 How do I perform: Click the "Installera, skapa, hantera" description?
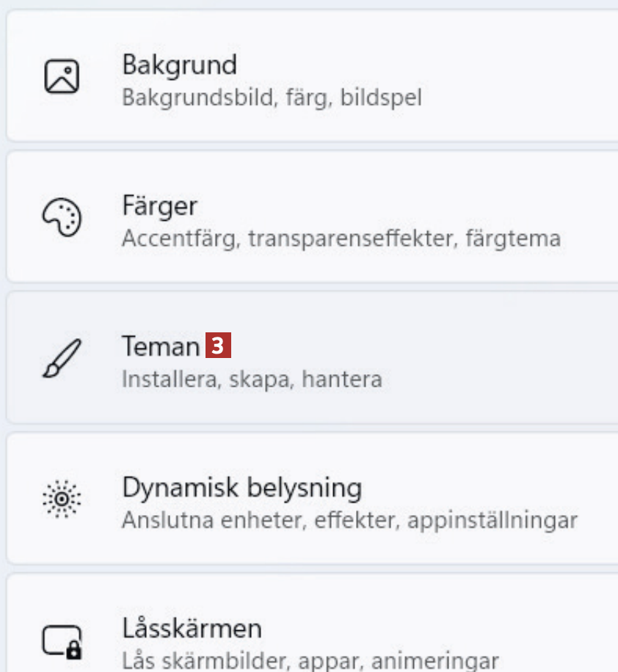tap(251, 379)
